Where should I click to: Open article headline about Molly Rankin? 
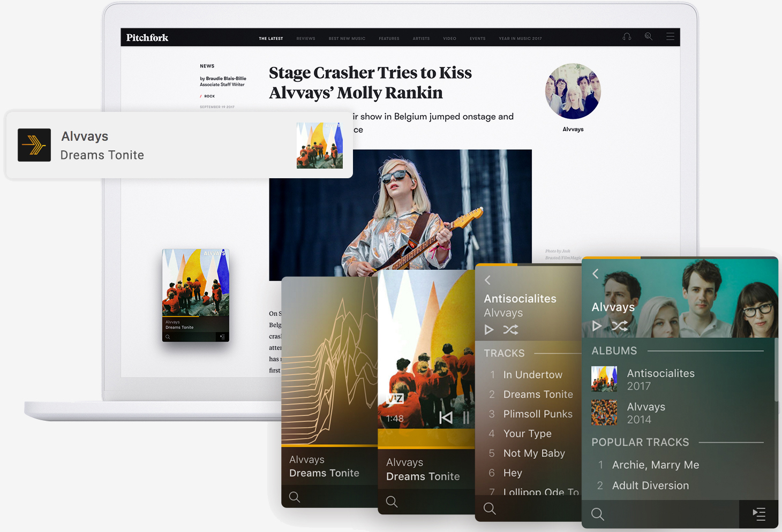(370, 82)
